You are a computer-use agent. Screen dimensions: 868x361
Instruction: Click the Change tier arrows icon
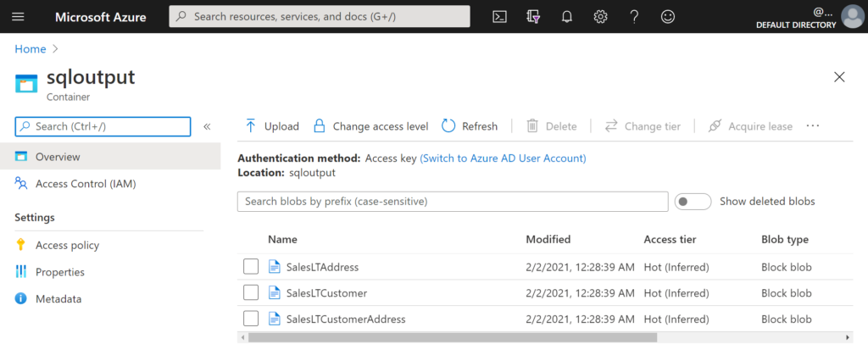[x=610, y=126]
